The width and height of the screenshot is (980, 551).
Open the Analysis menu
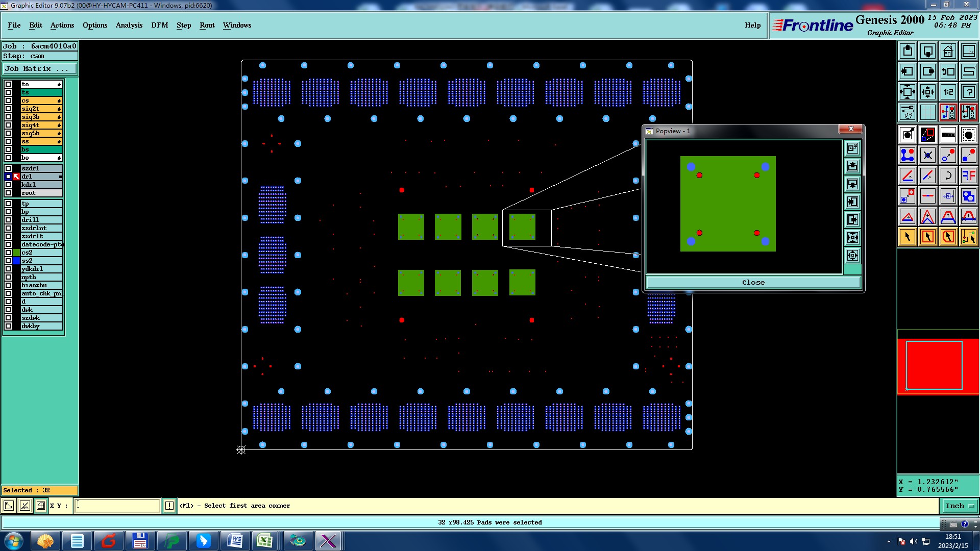(x=129, y=25)
